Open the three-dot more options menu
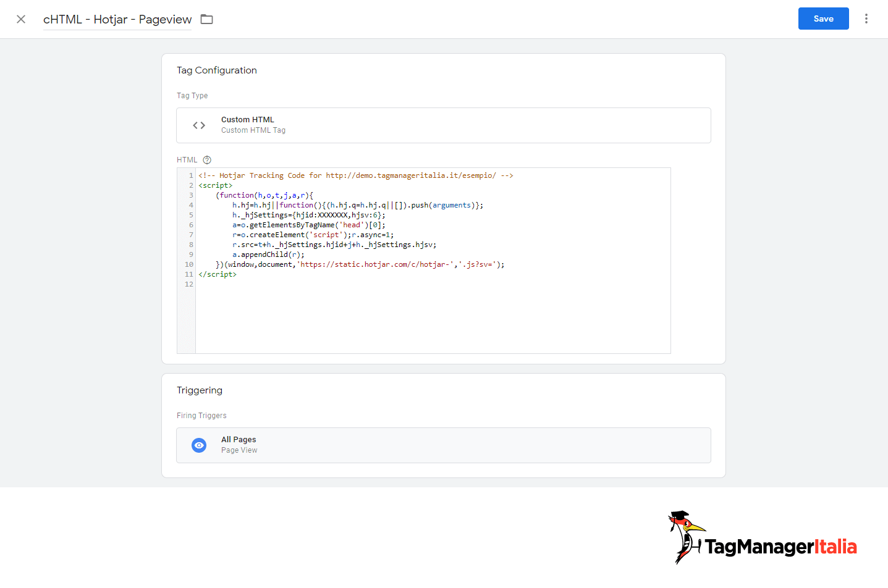Screen dimensions: 888x588 pos(866,19)
